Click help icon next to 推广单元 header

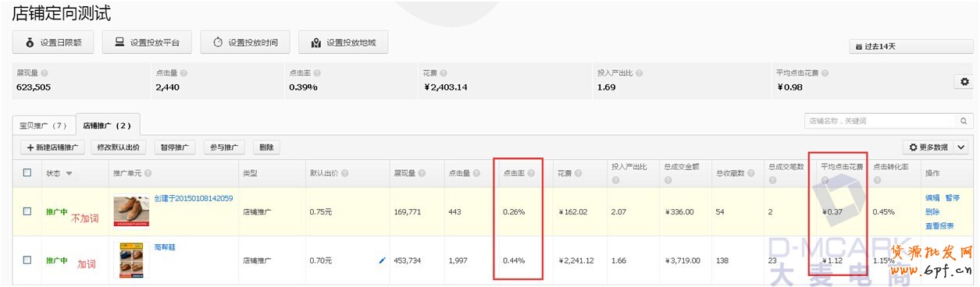click(148, 173)
